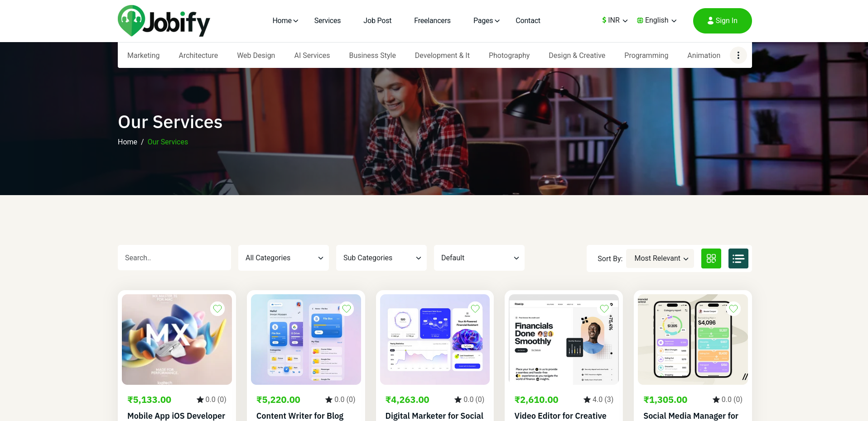Select the Photography category tab
Image resolution: width=868 pixels, height=421 pixels.
[x=509, y=55]
